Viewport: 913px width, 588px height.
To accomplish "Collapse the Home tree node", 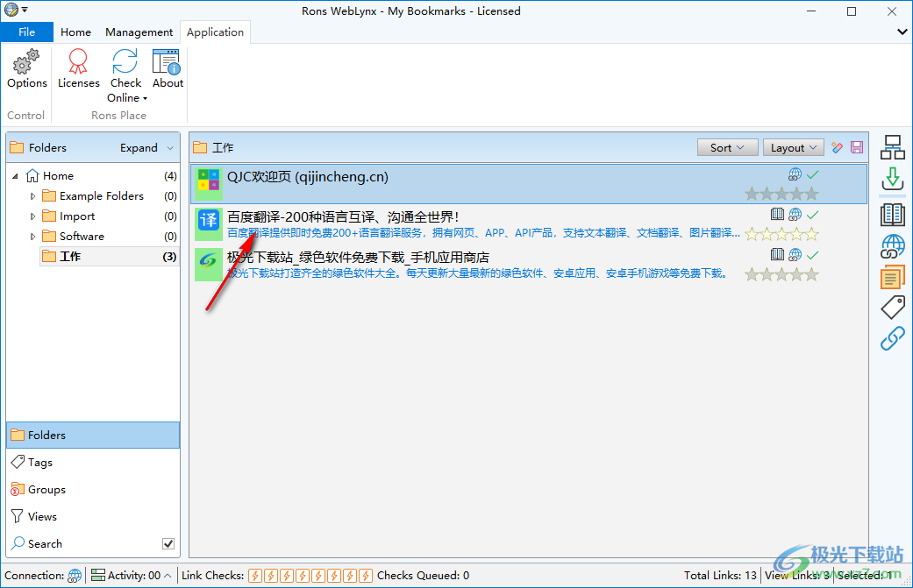I will [16, 176].
